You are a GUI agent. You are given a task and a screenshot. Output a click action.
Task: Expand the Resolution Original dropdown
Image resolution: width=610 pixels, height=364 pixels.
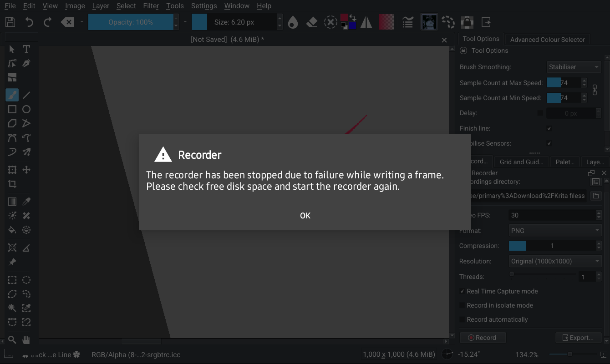point(555,261)
